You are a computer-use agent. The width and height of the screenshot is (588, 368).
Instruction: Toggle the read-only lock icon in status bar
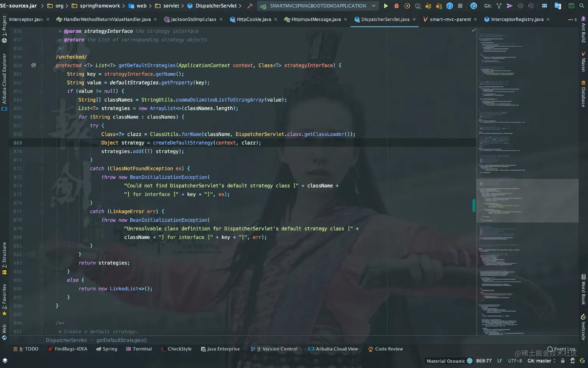tap(563, 361)
